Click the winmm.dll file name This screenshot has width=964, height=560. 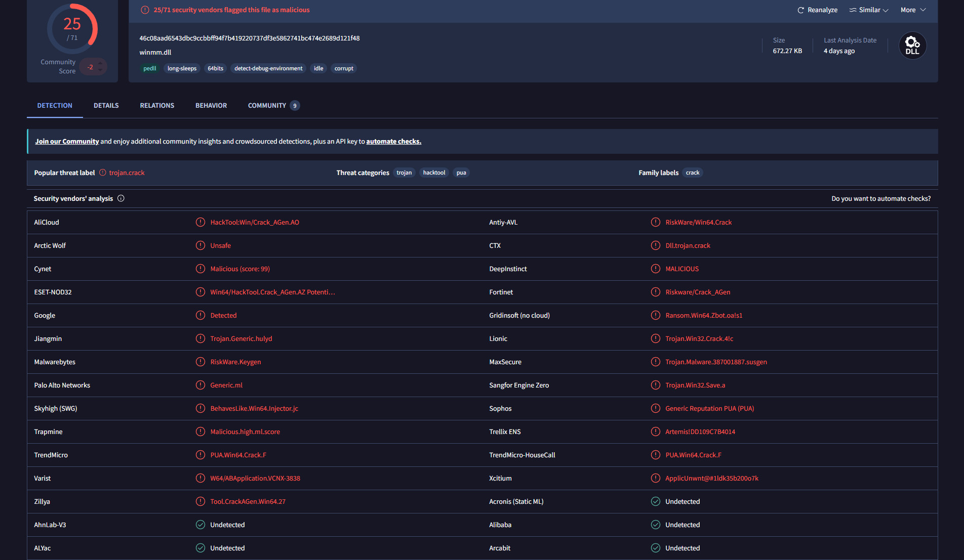coord(155,52)
